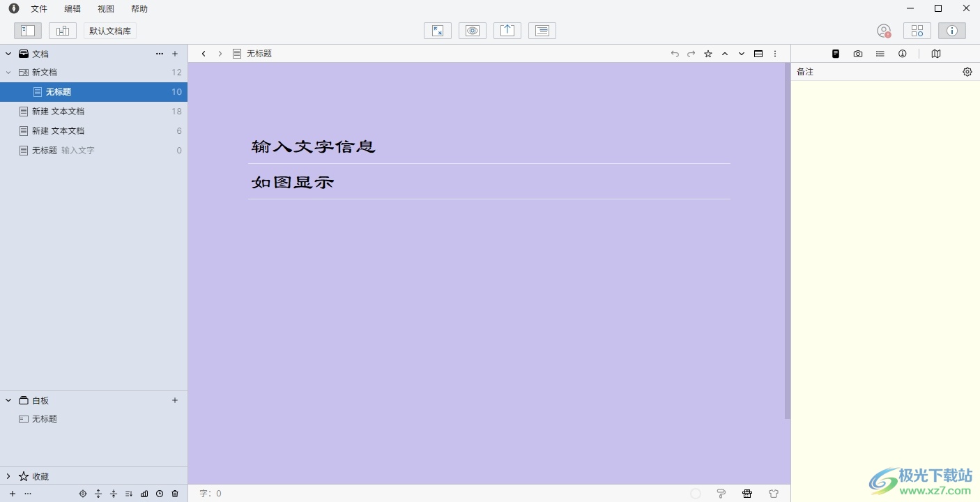Toggle the left sidebar panel button
The height and width of the screenshot is (502, 980).
(28, 31)
